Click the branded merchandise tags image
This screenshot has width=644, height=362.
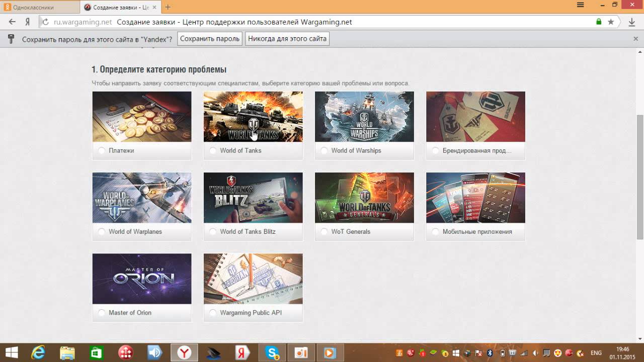[475, 117]
